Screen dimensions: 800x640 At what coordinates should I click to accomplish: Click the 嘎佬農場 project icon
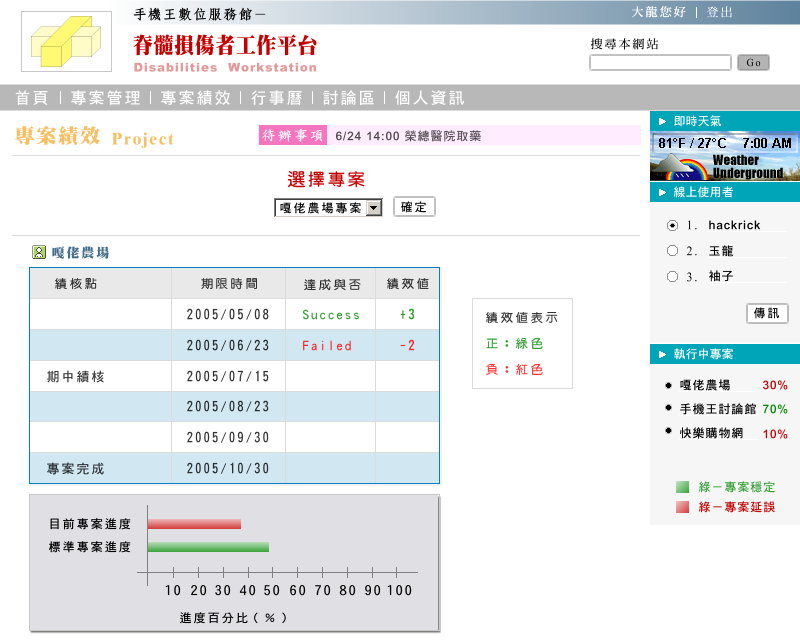[39, 253]
